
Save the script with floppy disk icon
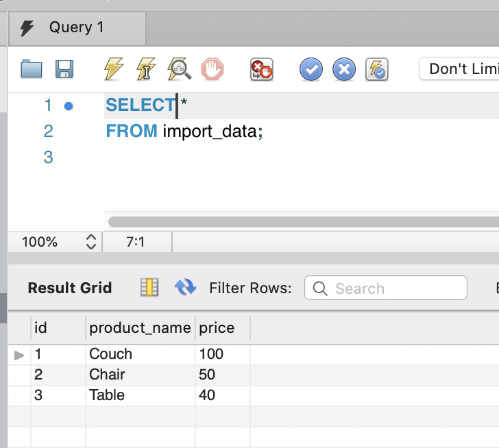pos(64,69)
